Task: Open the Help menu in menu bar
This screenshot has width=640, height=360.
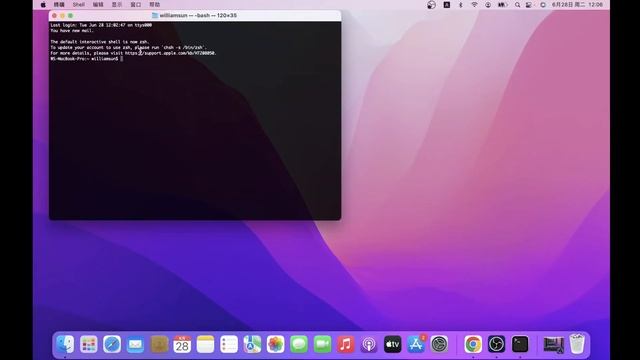Action: (x=154, y=4)
